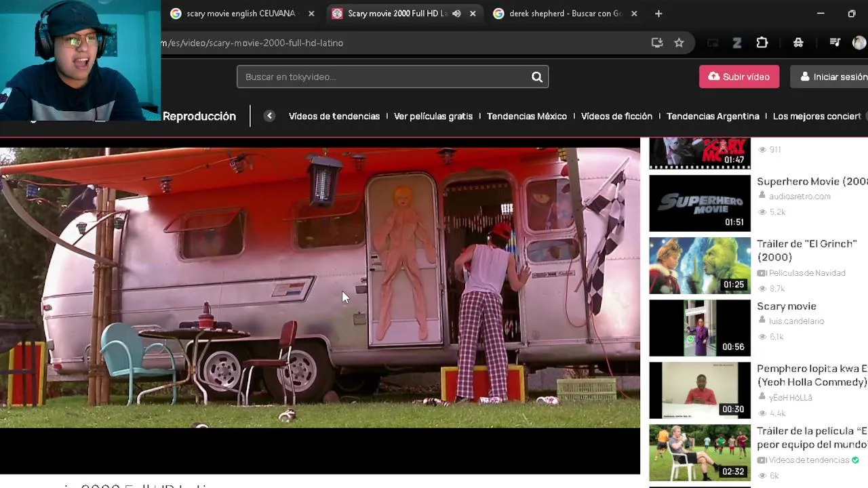
Task: Click the install app icon in address bar
Action: 657,43
